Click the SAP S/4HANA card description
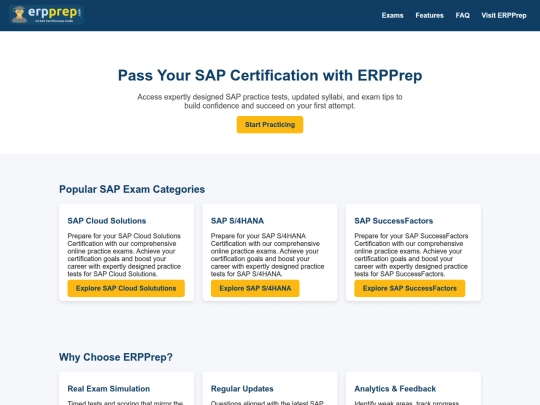Image resolution: width=540 pixels, height=405 pixels. (268, 255)
